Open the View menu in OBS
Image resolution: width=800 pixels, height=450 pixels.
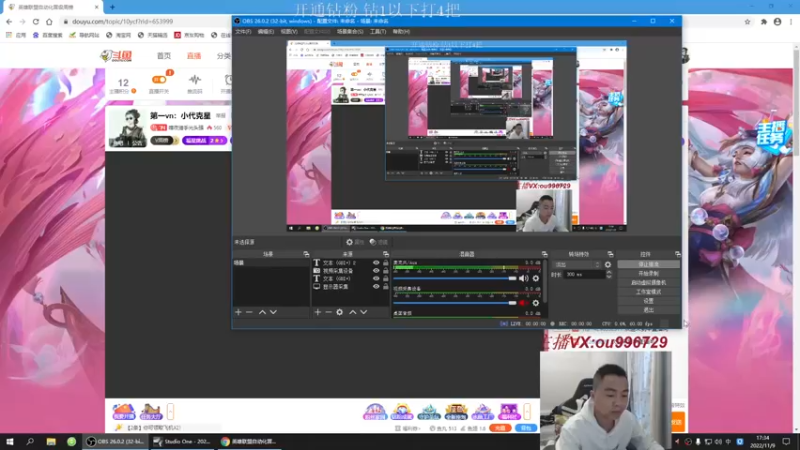point(289,32)
